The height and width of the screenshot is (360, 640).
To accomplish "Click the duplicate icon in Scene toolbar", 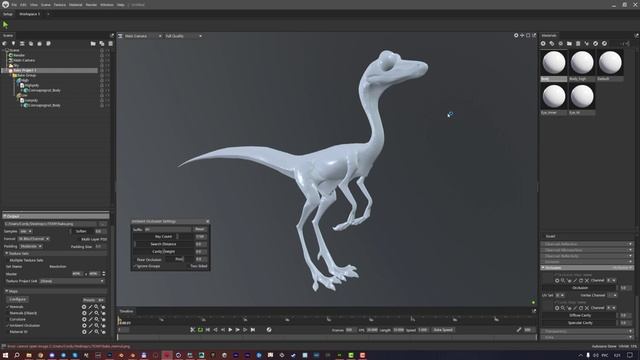I will [x=102, y=44].
